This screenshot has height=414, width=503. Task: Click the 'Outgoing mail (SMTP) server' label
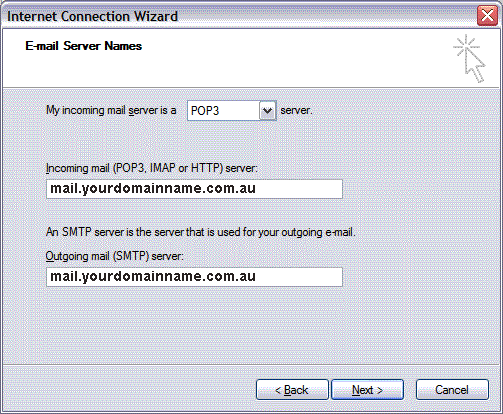[x=115, y=256]
